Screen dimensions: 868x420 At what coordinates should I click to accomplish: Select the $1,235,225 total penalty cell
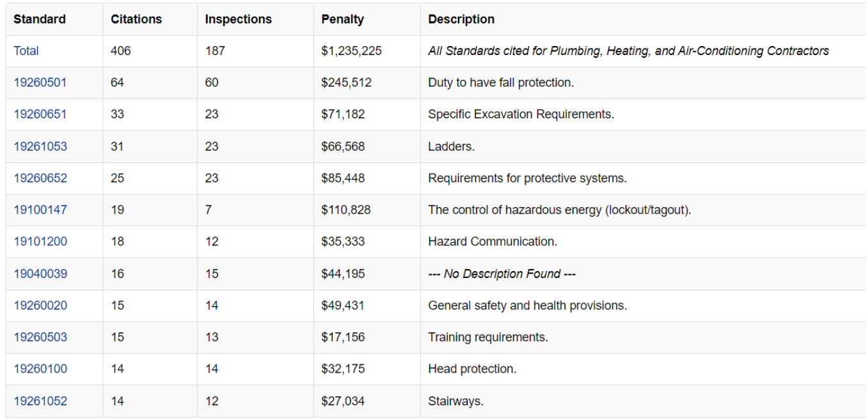click(351, 51)
